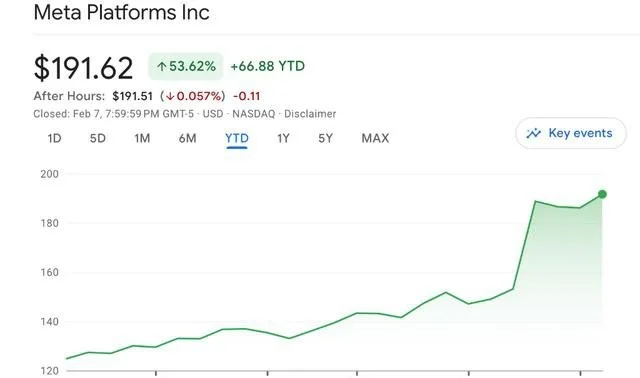
Task: Select the 5D time range tab
Action: pos(98,138)
